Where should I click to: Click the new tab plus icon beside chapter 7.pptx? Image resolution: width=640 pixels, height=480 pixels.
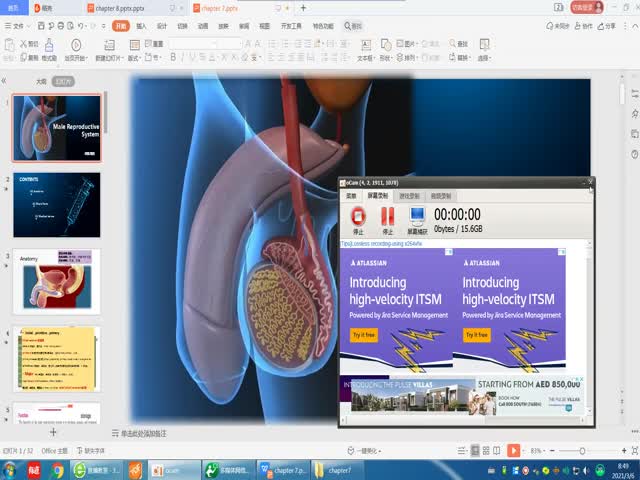click(x=303, y=7)
